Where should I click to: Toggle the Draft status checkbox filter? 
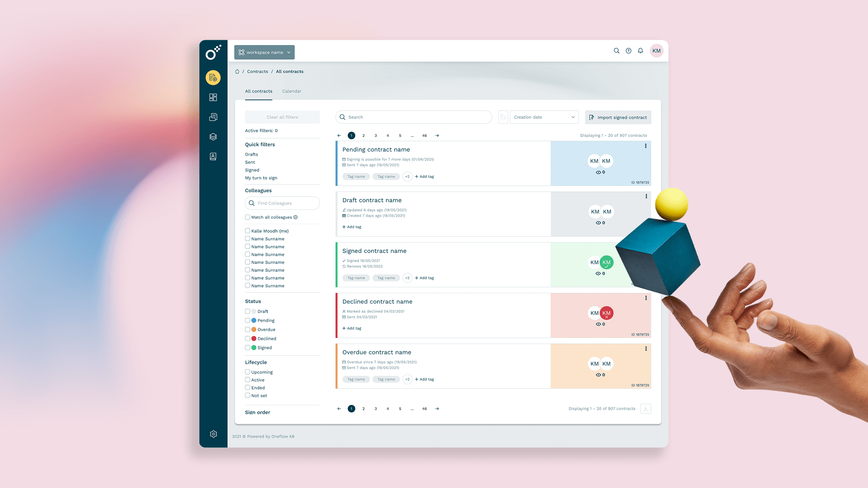point(247,311)
